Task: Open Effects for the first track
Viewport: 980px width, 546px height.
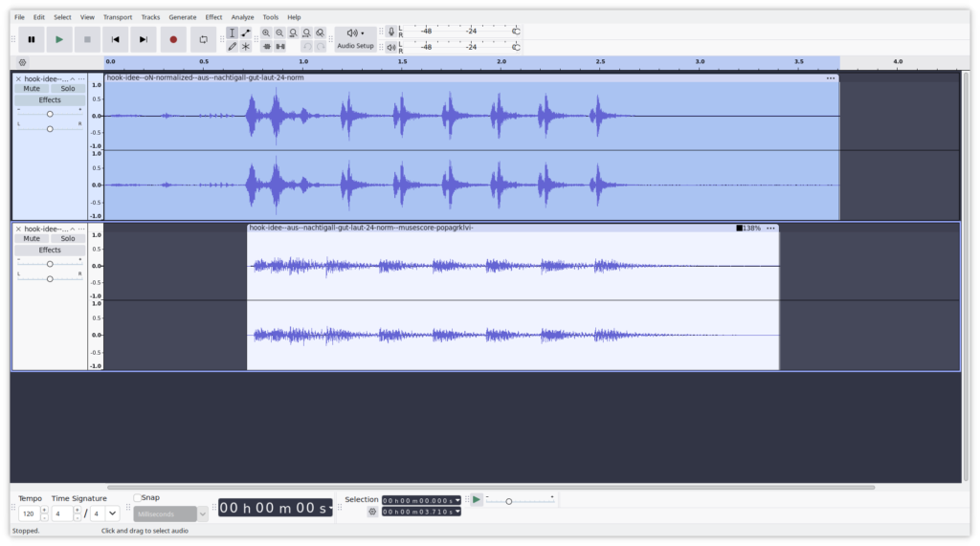Action: [x=50, y=100]
